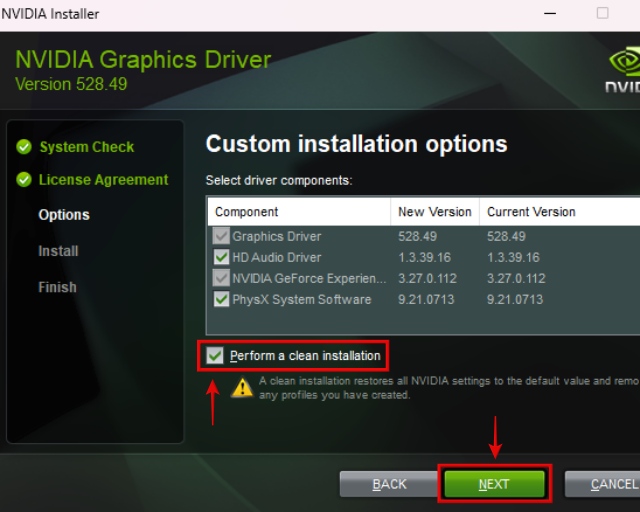The width and height of the screenshot is (640, 512).
Task: Select the PhysX System Software row
Action: [302, 299]
